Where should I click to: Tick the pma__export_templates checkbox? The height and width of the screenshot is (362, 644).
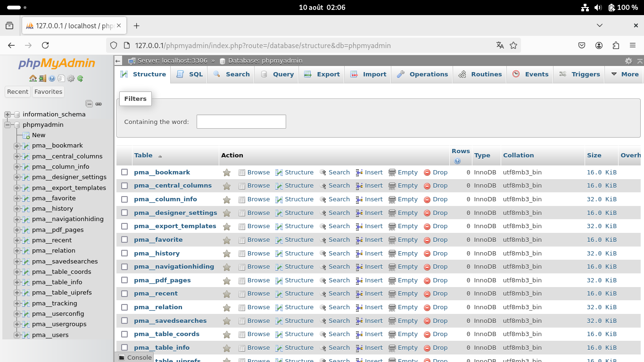[124, 226]
